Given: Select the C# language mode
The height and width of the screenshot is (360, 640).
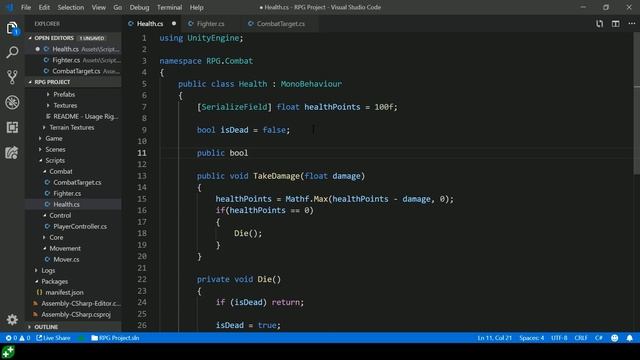Looking at the screenshot, I should (598, 338).
